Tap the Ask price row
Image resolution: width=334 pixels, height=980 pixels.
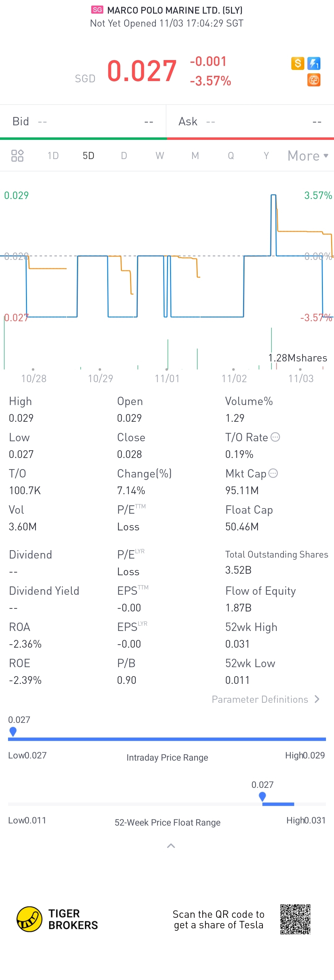pyautogui.click(x=250, y=121)
